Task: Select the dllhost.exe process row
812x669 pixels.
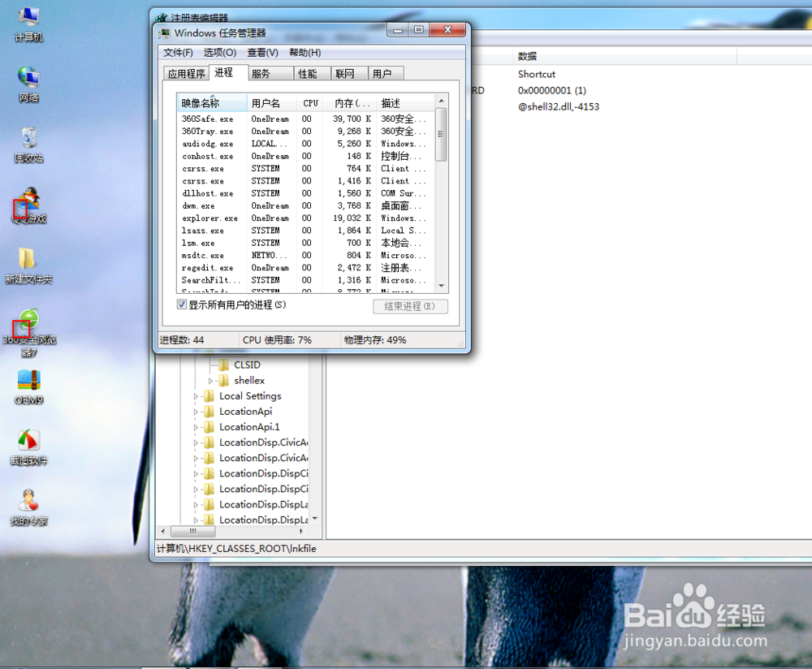Action: (305, 194)
